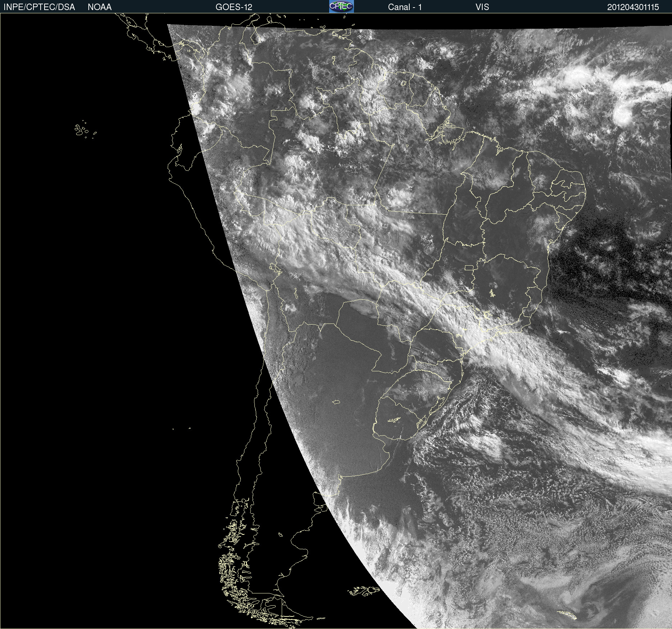Click the CPTEC logo in the header
Screen dimensions: 672x629
(x=341, y=6)
